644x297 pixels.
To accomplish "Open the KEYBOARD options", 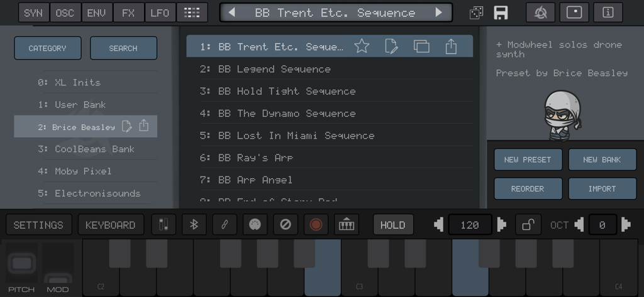I will point(111,225).
